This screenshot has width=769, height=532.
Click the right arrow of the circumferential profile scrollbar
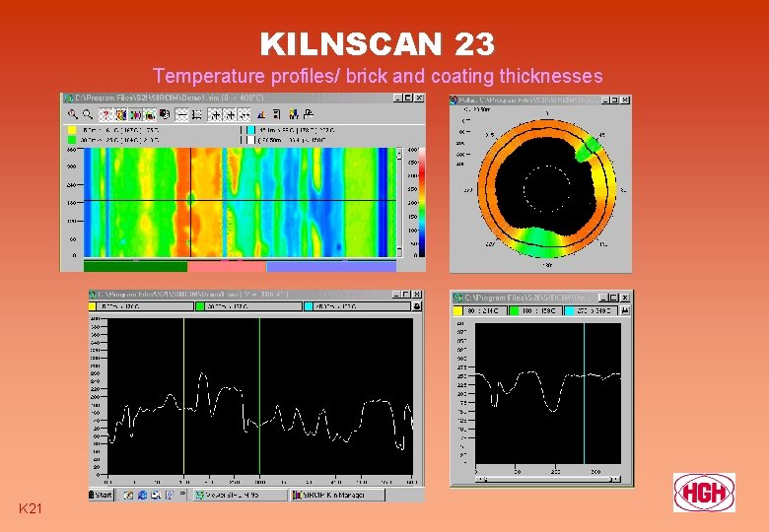point(617,479)
